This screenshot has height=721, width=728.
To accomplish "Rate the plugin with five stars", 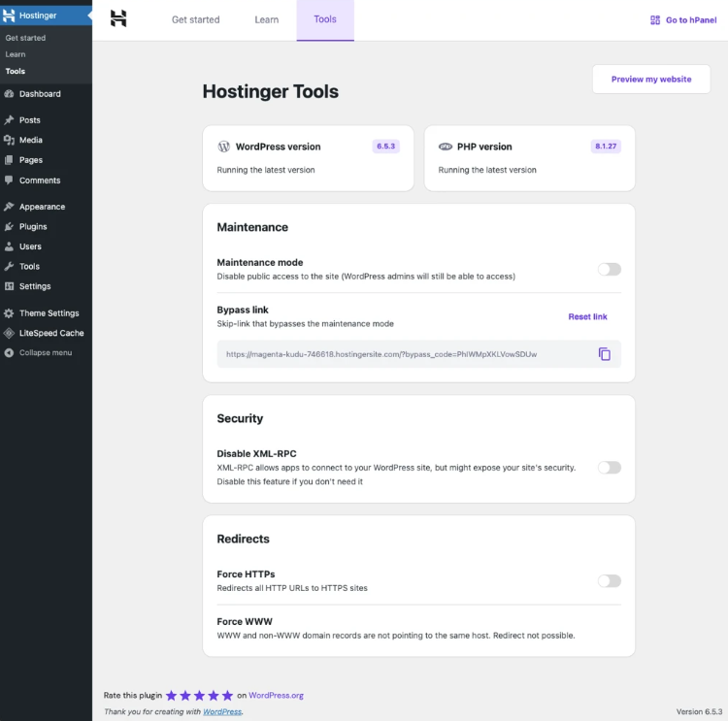I will point(227,695).
